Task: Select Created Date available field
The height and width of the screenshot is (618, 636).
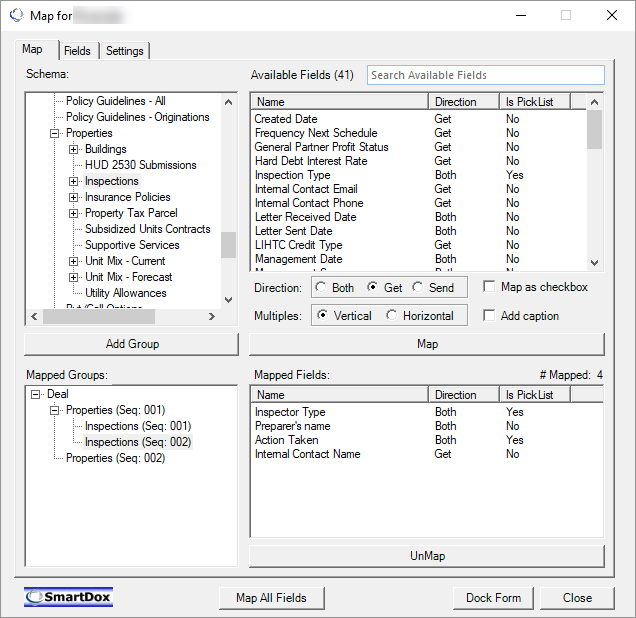Action: [x=286, y=119]
